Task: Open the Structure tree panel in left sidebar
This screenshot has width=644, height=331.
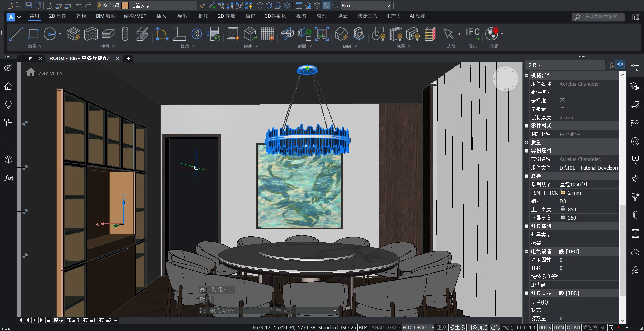Action: 8,123
